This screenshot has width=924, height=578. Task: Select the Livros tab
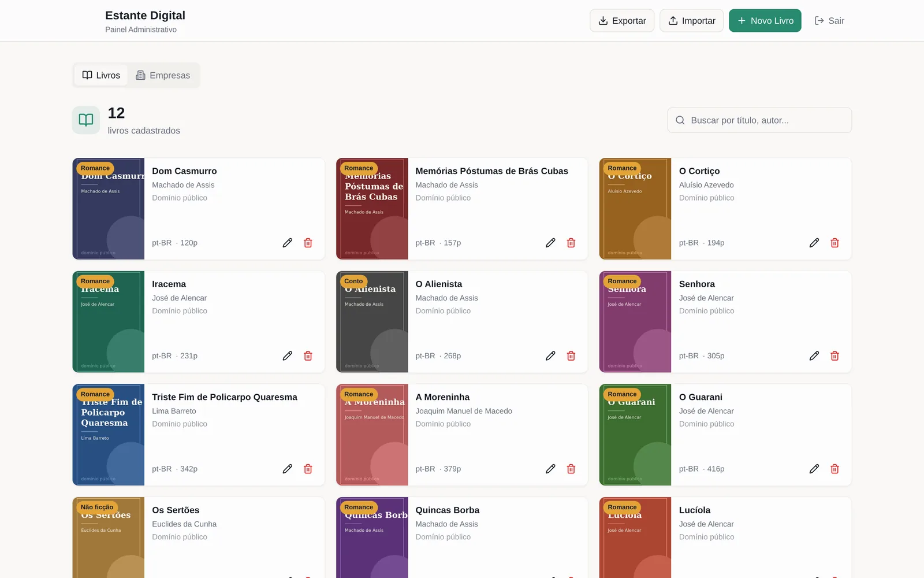click(101, 75)
